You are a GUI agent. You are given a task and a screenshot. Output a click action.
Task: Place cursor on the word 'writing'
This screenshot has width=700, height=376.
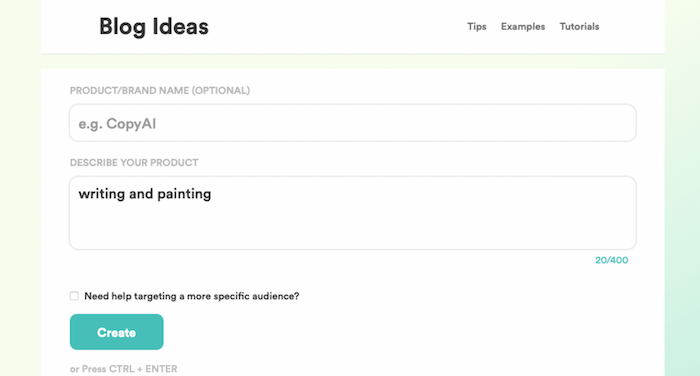(x=101, y=194)
